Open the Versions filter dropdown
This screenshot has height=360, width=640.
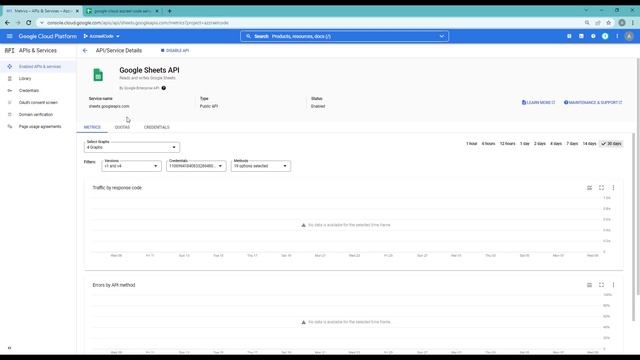[x=131, y=166]
